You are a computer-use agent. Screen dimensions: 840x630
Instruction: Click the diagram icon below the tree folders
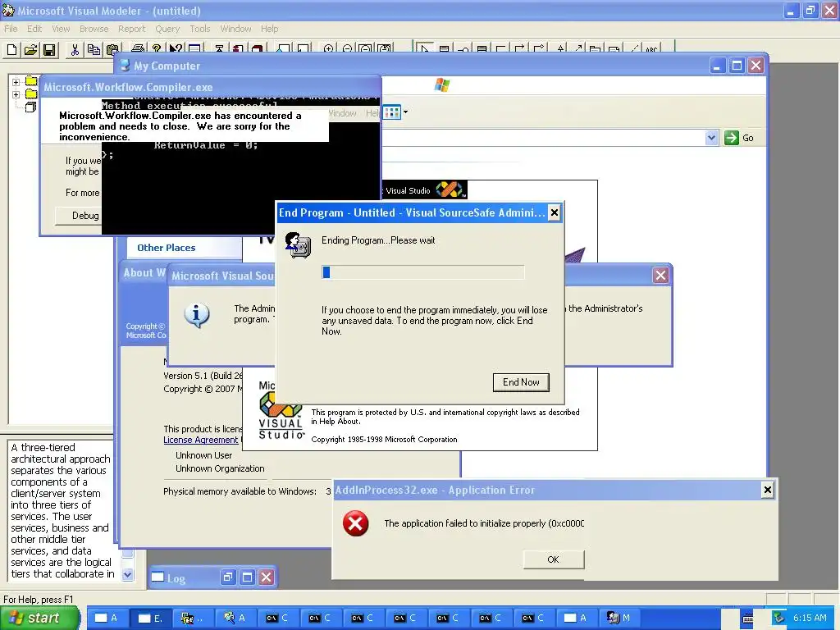coord(30,107)
